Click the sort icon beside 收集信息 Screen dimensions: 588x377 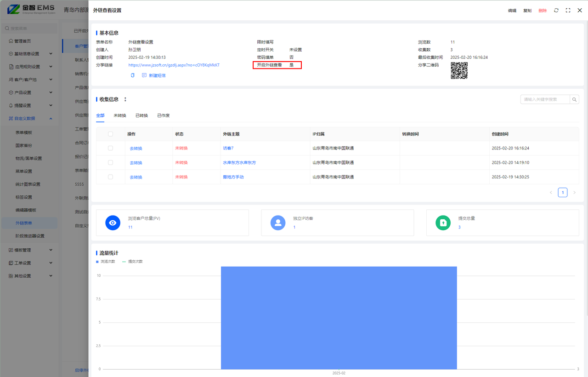click(125, 99)
